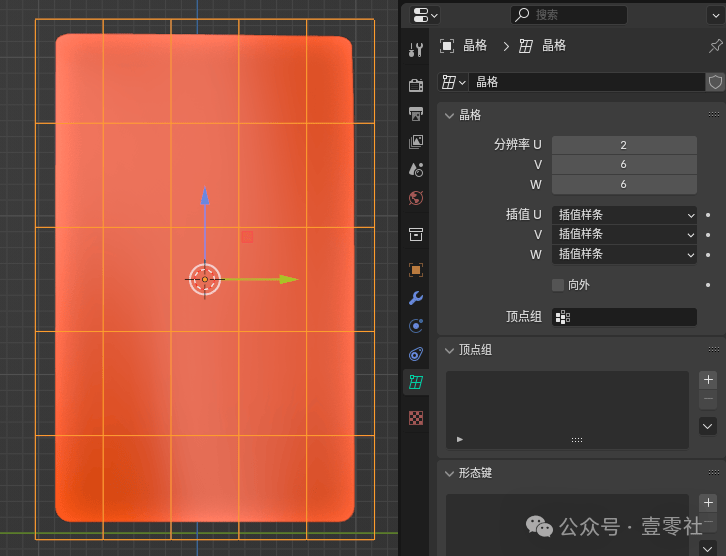Open the Render properties tab
Screen dimensions: 726x556
click(416, 85)
